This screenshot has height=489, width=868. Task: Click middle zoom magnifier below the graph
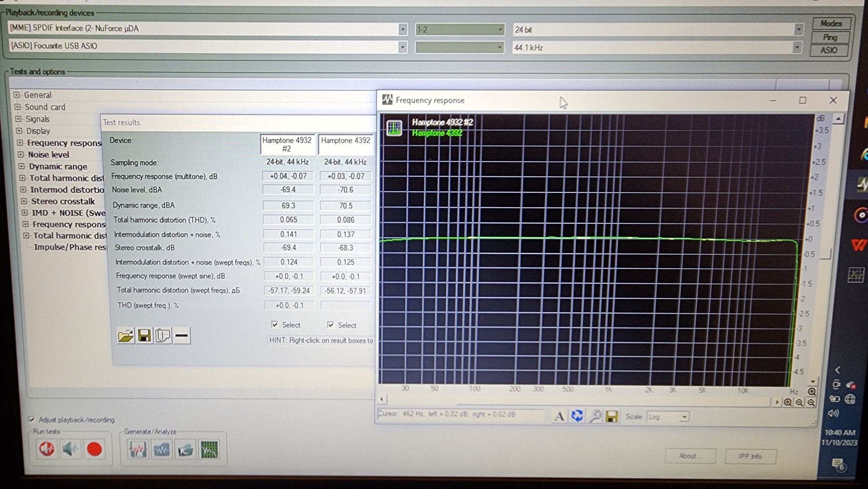point(799,403)
